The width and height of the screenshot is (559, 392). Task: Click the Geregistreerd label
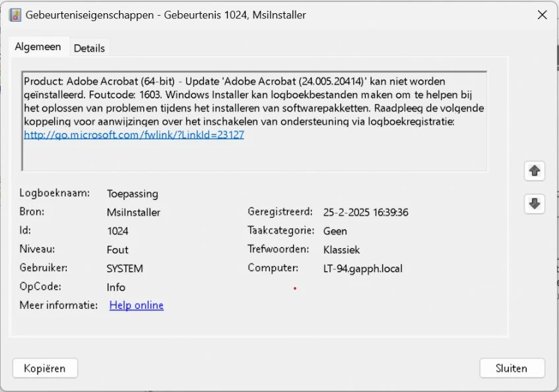pyautogui.click(x=280, y=212)
